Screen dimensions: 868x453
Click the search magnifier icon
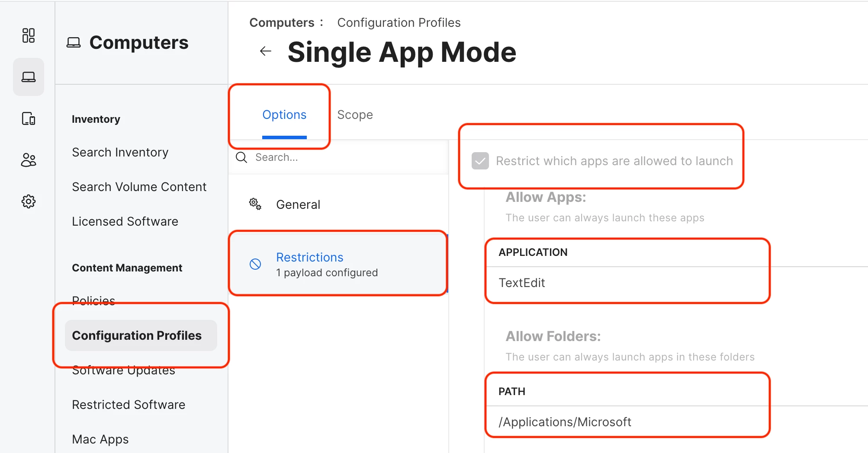[241, 157]
